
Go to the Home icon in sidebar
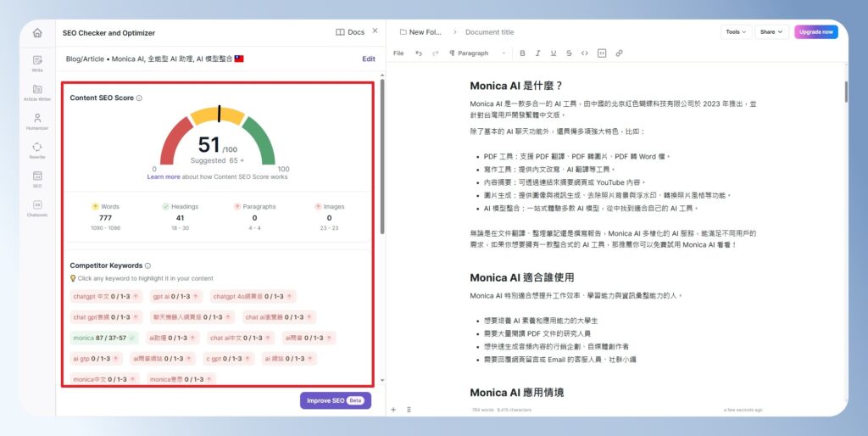37,33
